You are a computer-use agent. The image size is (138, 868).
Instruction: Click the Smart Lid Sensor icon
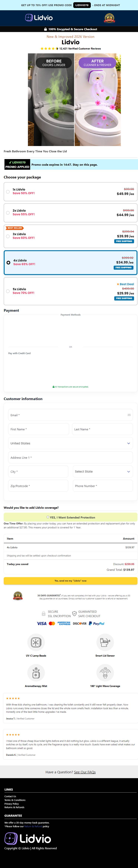(x=105, y=642)
